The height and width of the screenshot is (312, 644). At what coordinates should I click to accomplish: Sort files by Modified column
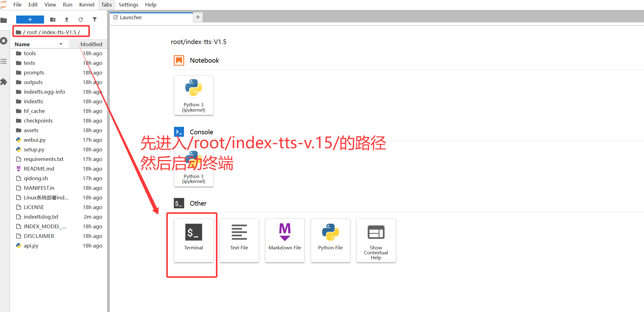coord(91,44)
